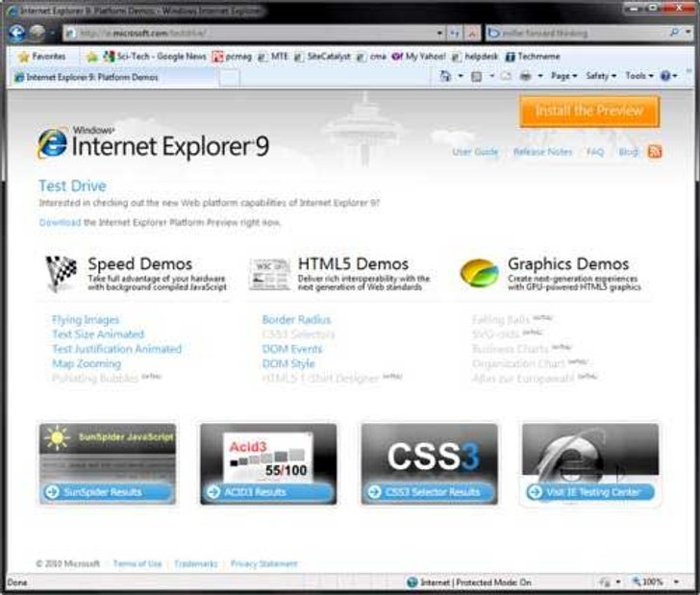The height and width of the screenshot is (595, 700).
Task: Open the Tools menu
Action: tap(638, 76)
